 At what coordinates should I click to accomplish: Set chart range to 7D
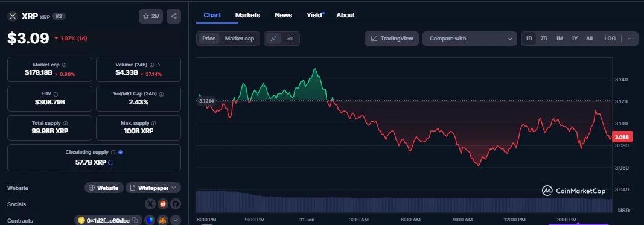pyautogui.click(x=544, y=39)
